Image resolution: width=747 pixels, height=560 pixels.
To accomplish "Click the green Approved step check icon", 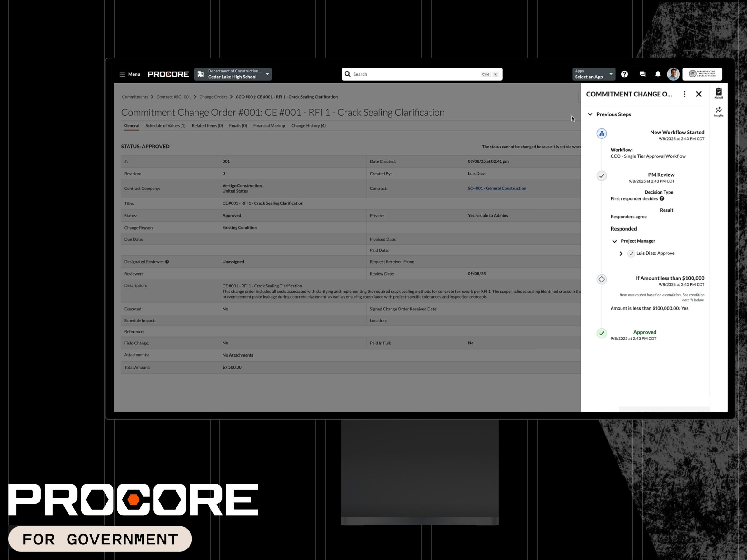I will click(x=601, y=333).
